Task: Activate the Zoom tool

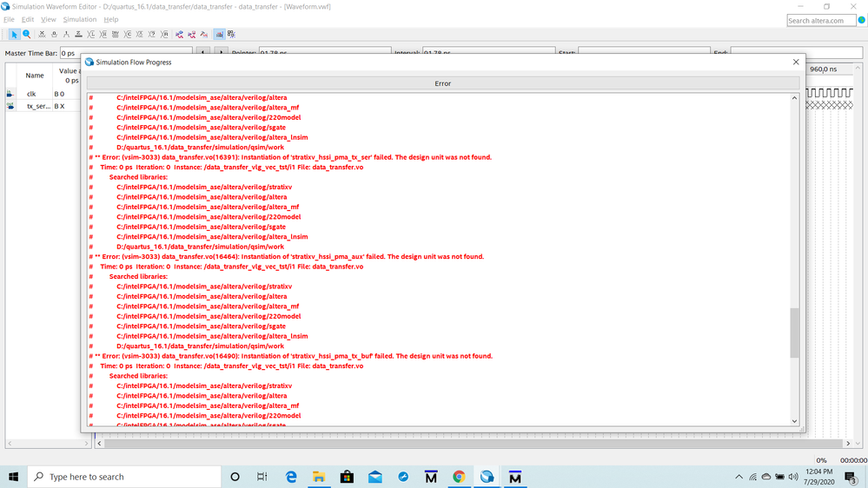Action: pos(27,35)
